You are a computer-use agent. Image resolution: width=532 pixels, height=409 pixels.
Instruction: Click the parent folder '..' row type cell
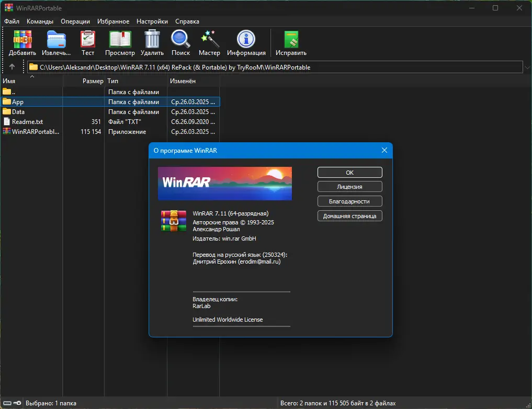coord(133,92)
